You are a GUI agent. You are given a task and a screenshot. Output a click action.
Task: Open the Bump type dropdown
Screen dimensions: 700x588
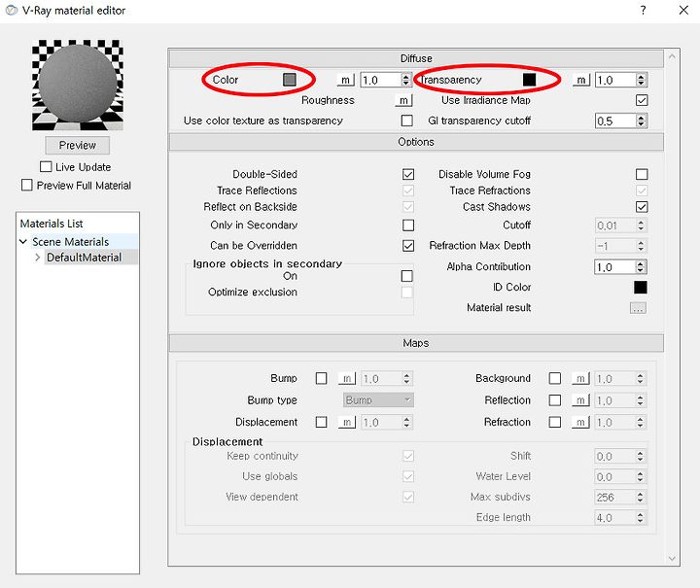378,400
